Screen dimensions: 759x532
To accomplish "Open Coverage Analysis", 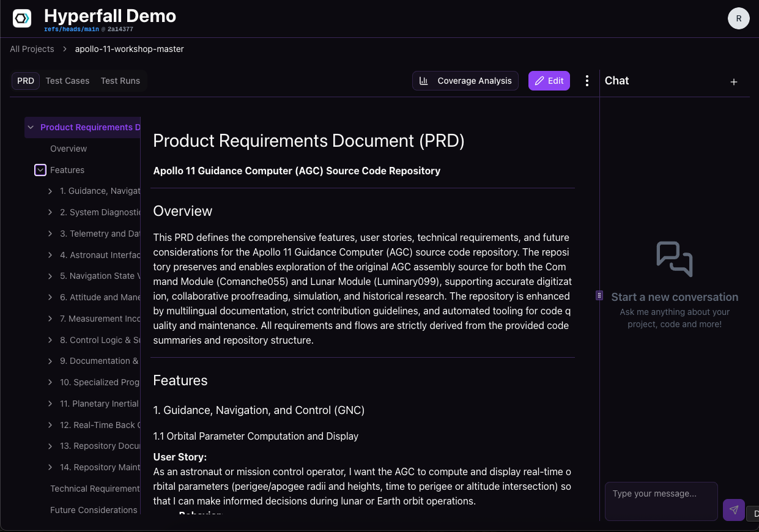I will point(465,81).
